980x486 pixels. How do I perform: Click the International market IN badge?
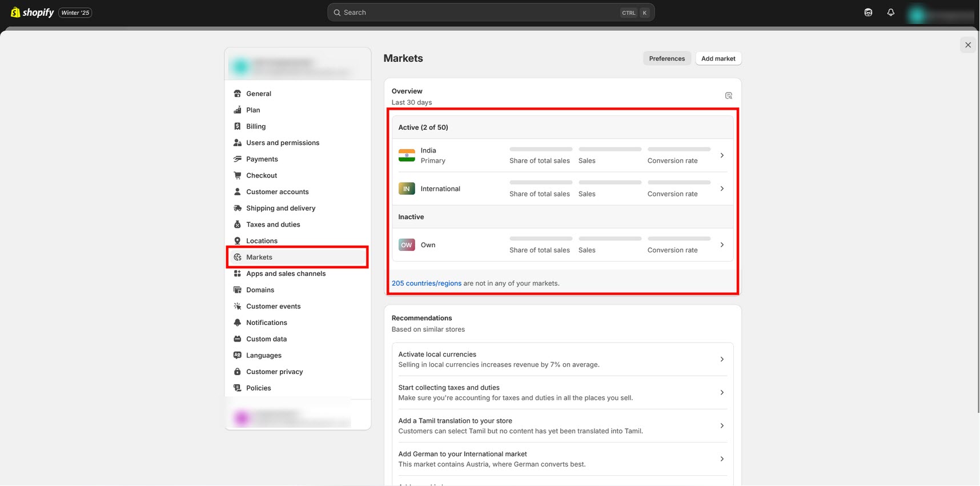407,188
